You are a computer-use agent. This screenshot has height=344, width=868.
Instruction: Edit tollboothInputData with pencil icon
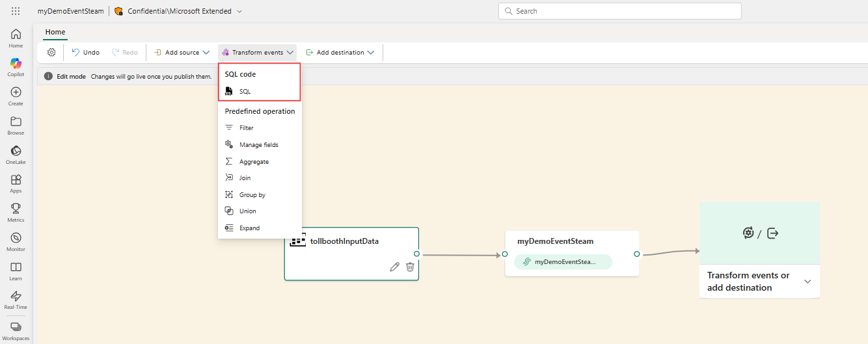click(394, 267)
